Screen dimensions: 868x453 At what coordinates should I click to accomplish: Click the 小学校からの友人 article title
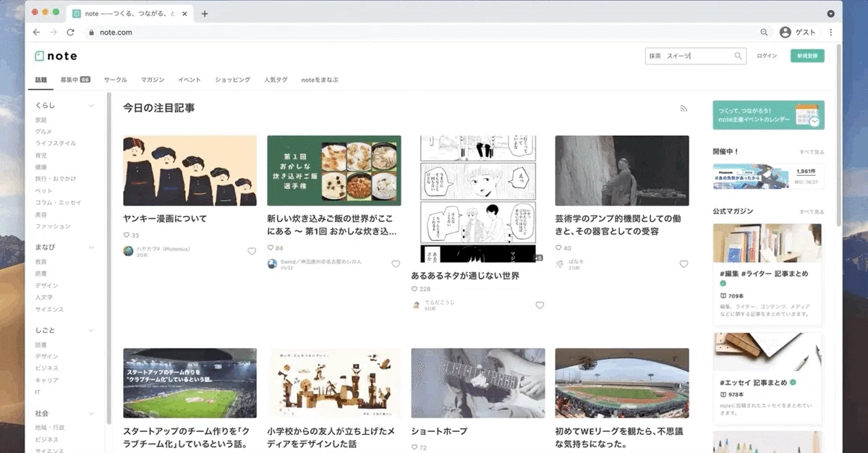pyautogui.click(x=331, y=438)
